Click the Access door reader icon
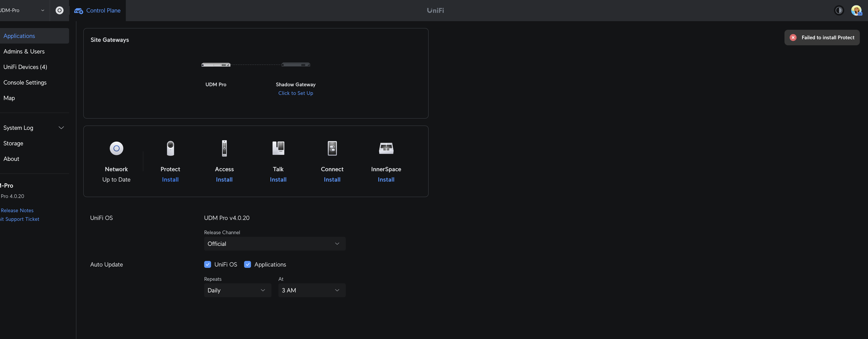 click(x=224, y=148)
